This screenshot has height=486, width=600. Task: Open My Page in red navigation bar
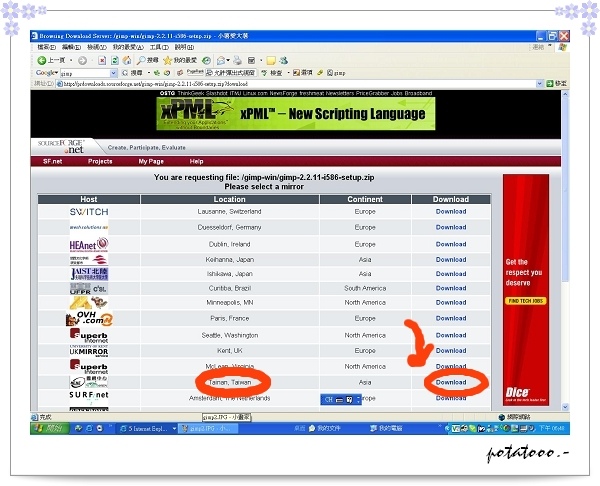coord(151,161)
